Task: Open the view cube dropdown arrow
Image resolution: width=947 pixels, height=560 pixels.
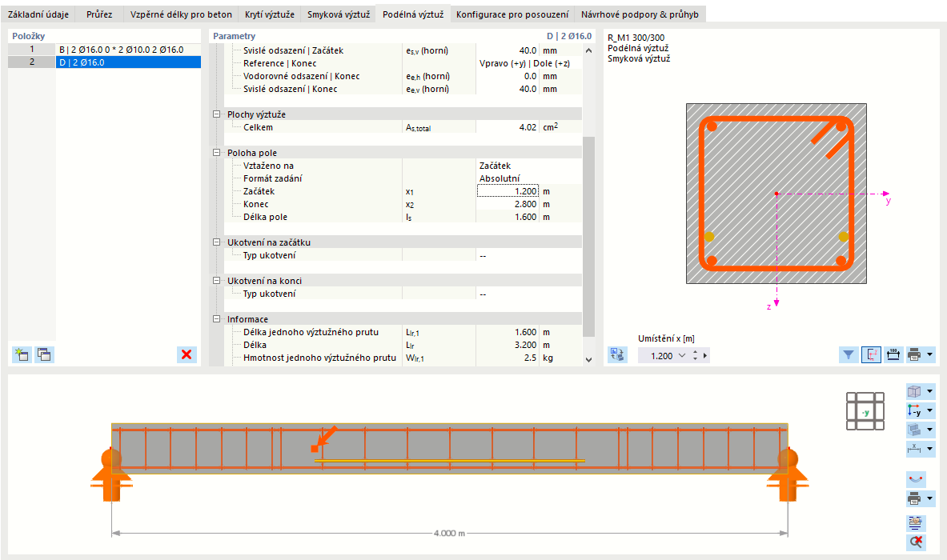Action: pos(930,391)
